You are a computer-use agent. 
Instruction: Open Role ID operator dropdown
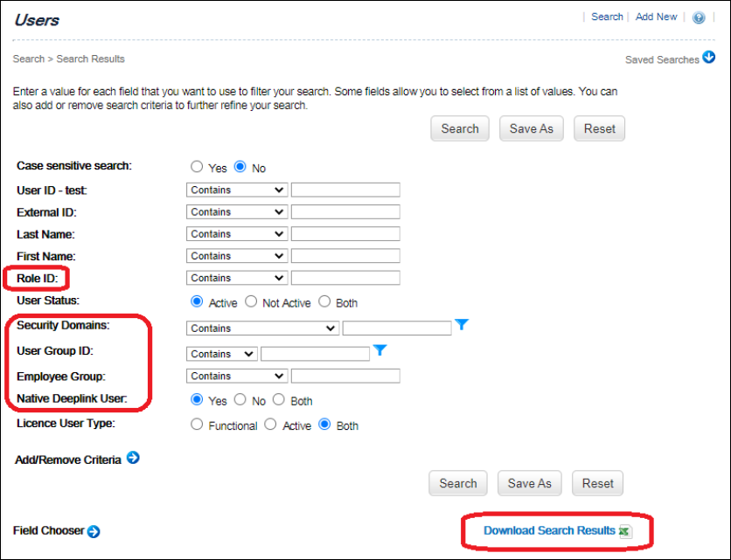[237, 278]
